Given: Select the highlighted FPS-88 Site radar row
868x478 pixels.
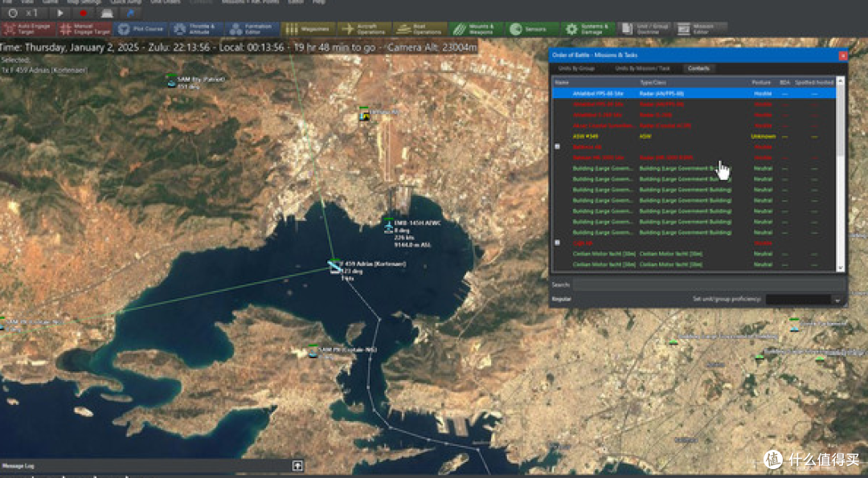Looking at the screenshot, I should click(694, 93).
